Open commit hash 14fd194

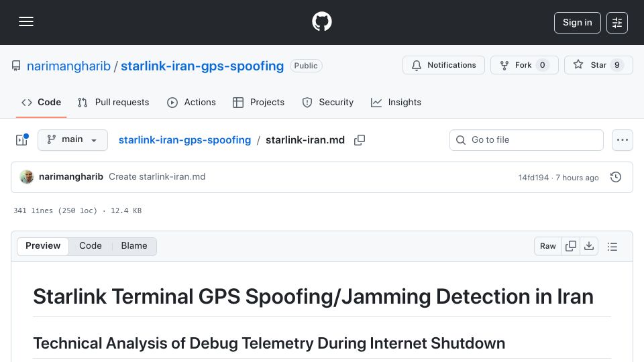point(533,178)
